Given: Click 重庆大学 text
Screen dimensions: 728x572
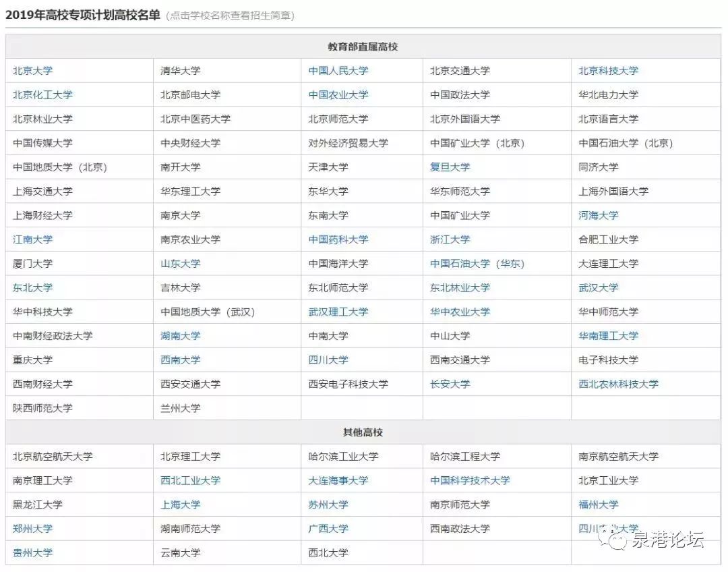Looking at the screenshot, I should coord(32,360).
